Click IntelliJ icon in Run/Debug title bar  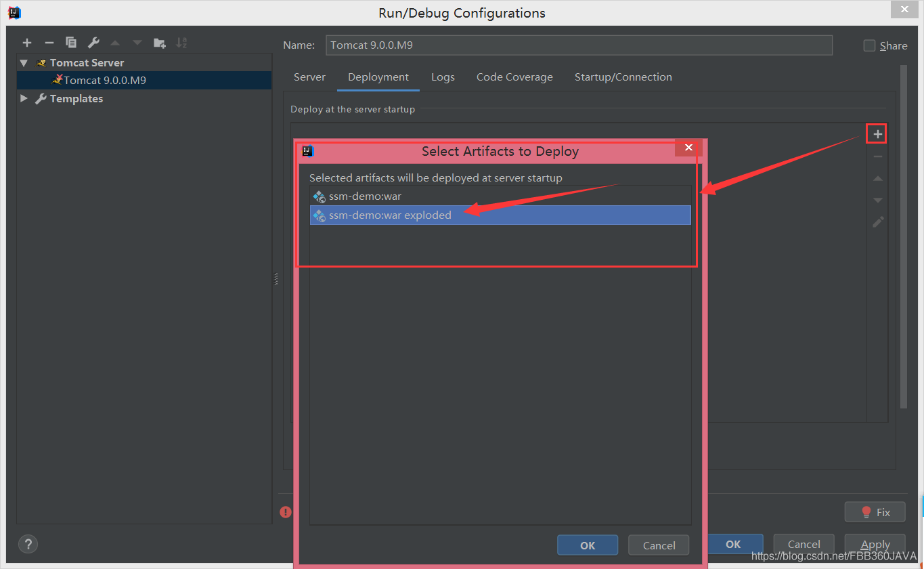coord(14,12)
